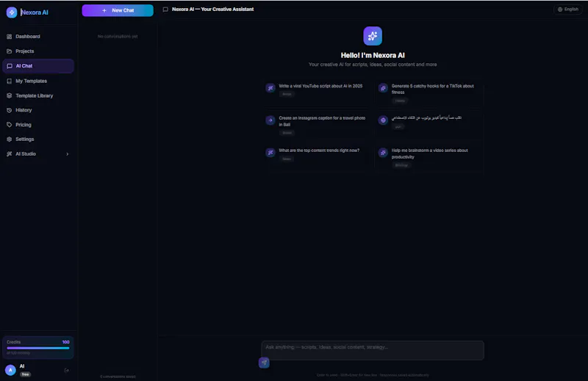Click header title 'Nexora AI — Your Creative Assistant'
The height and width of the screenshot is (381, 588).
(x=212, y=10)
